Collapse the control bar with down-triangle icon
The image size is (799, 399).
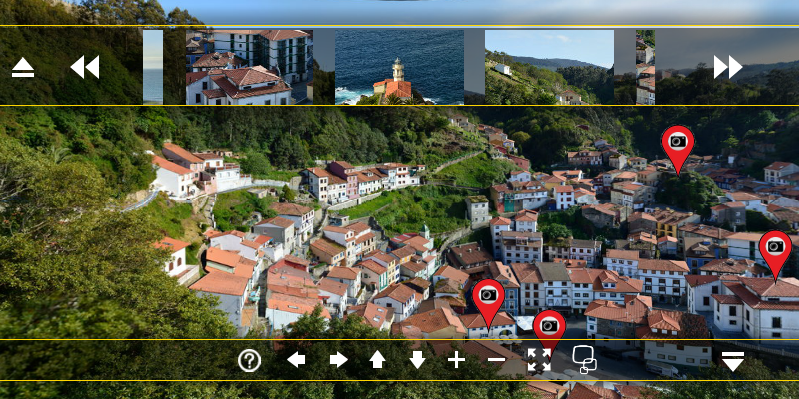733,361
